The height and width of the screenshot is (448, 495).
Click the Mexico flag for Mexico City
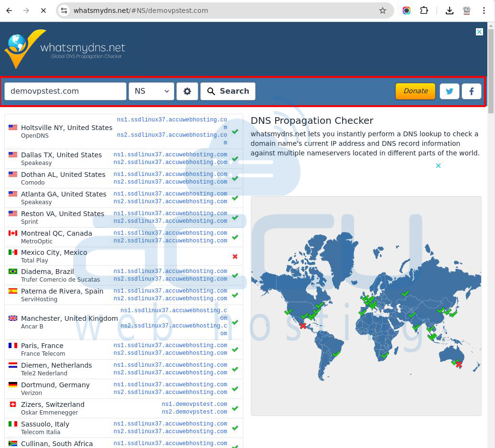13,252
